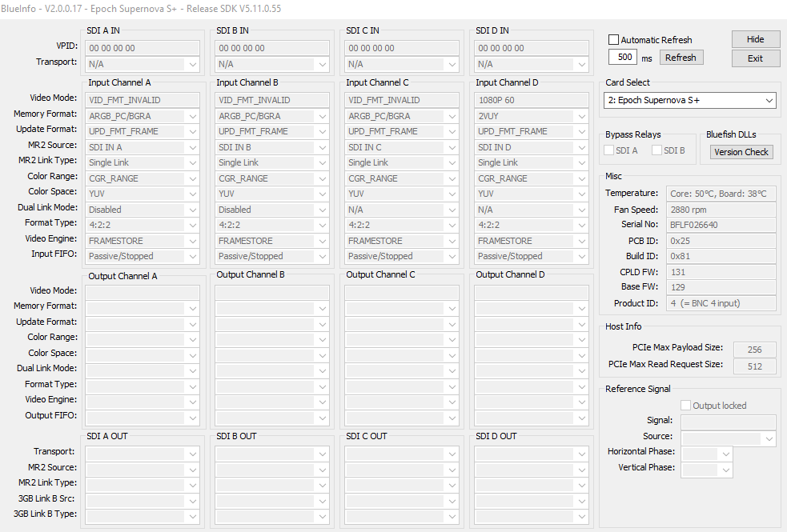Expand the Horizontal Phase dropdown

click(x=725, y=454)
